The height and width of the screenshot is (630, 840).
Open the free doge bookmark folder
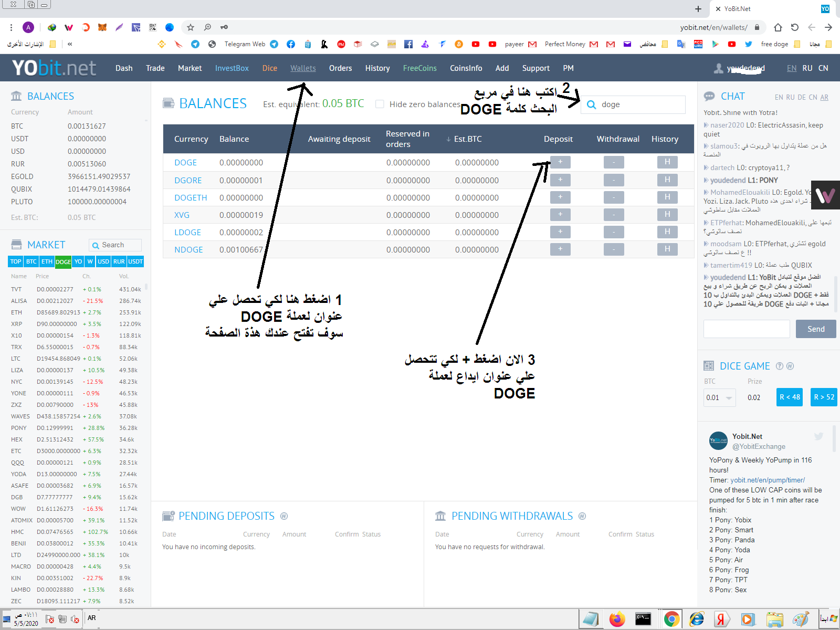click(x=780, y=44)
